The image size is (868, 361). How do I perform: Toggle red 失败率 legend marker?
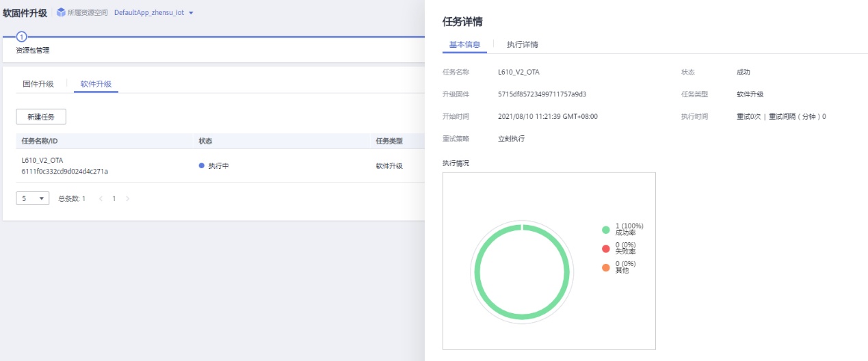(605, 248)
